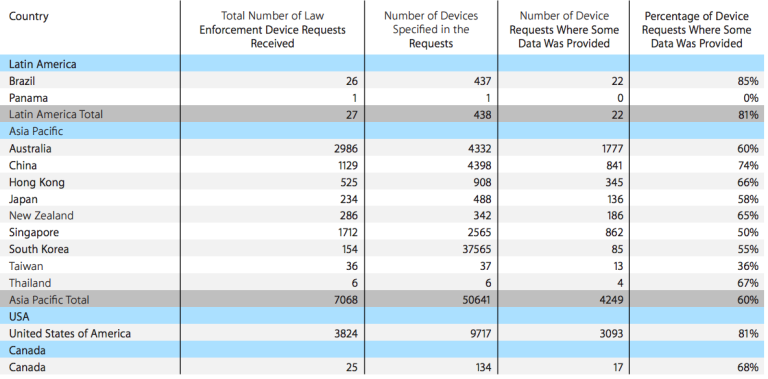768x379 pixels.
Task: Click Japan's percentage value 58%
Action: pos(748,199)
